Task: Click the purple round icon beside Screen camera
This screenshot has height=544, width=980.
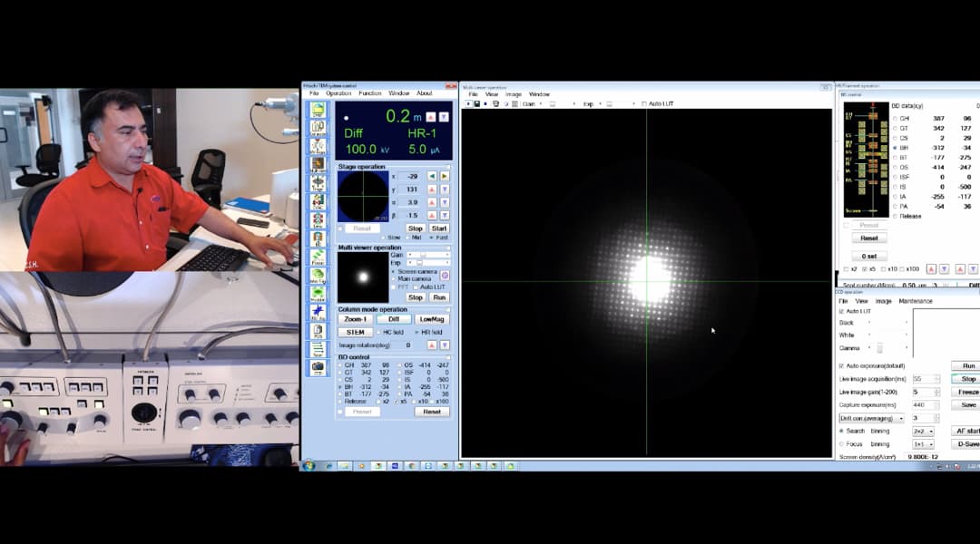Action: tap(445, 276)
